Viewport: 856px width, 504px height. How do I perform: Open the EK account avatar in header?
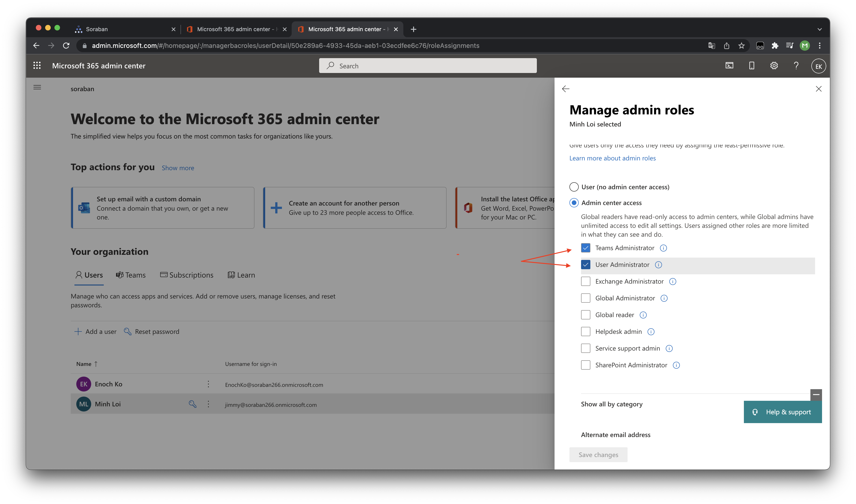pos(818,66)
